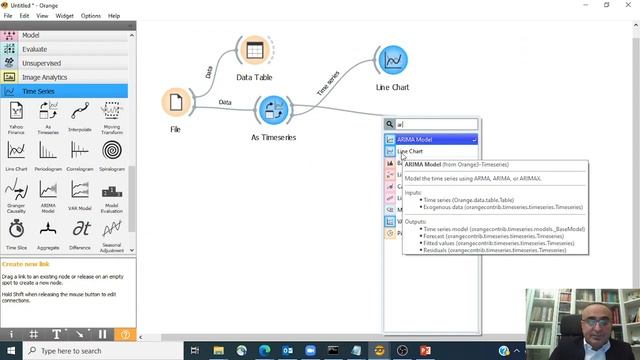
Task: Add an arrow annotation tool
Action: (x=80, y=334)
